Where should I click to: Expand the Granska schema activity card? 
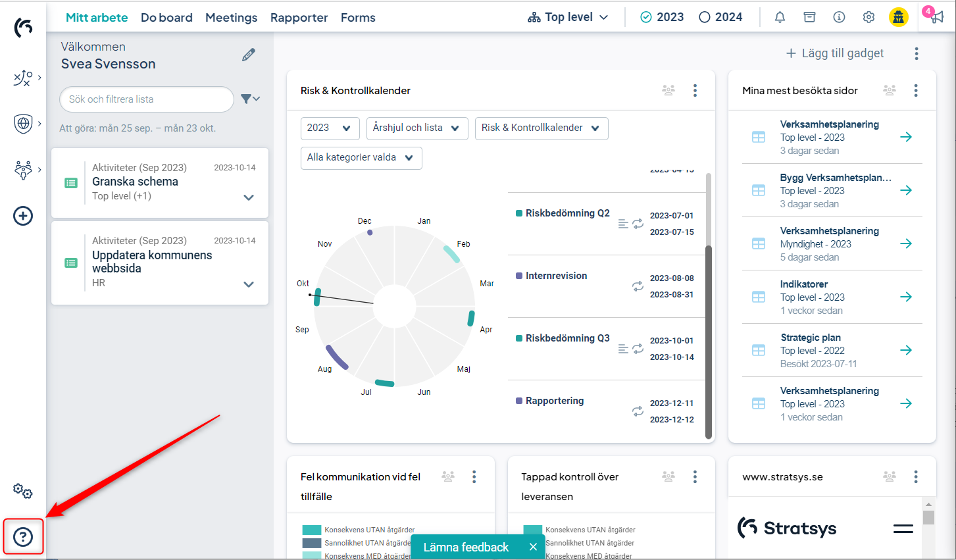[249, 197]
